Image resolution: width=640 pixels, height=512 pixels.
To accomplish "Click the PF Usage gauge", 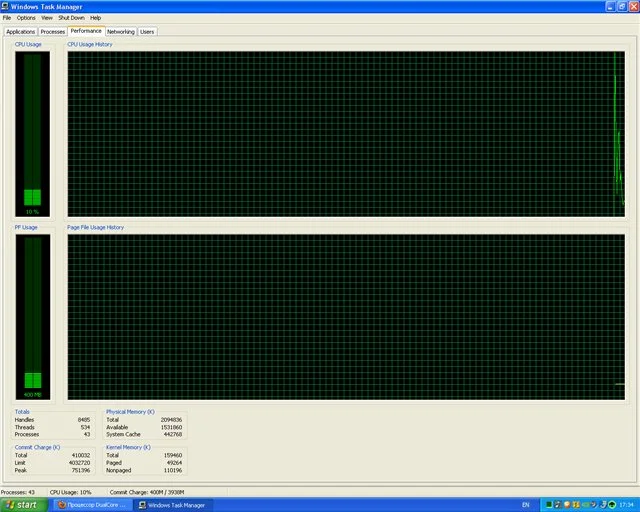I will pyautogui.click(x=33, y=317).
